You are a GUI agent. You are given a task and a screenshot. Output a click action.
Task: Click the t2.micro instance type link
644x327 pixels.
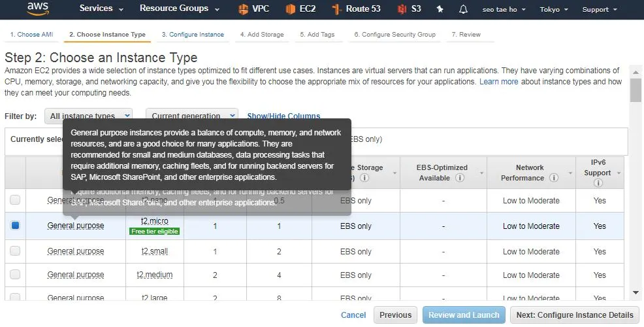(x=154, y=221)
